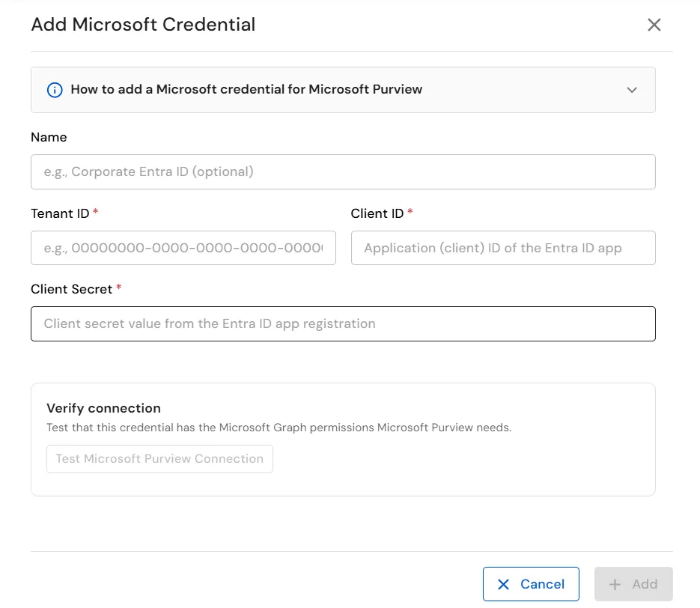
Task: Expand the how-to banner chevron
Action: click(x=631, y=90)
